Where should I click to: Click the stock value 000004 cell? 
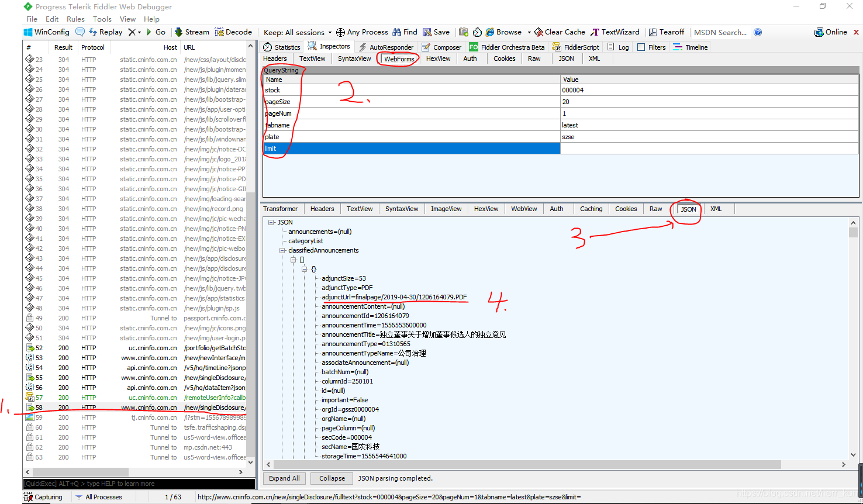pyautogui.click(x=709, y=90)
